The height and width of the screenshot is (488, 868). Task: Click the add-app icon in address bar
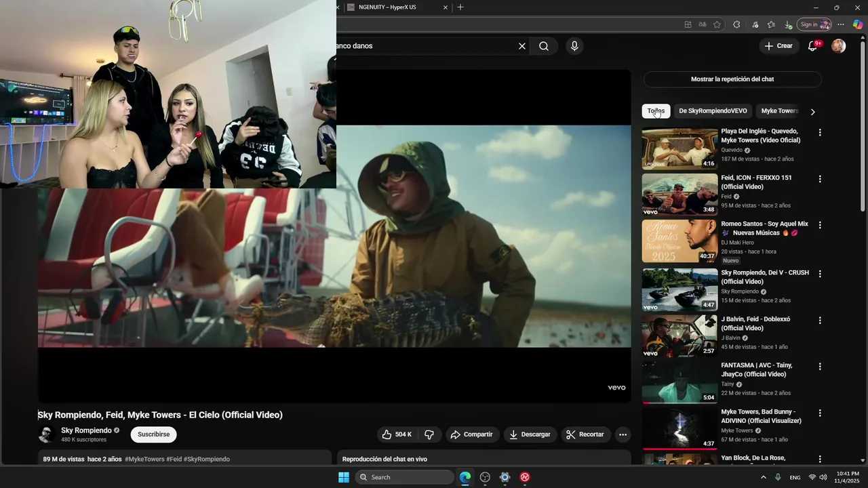coord(688,24)
